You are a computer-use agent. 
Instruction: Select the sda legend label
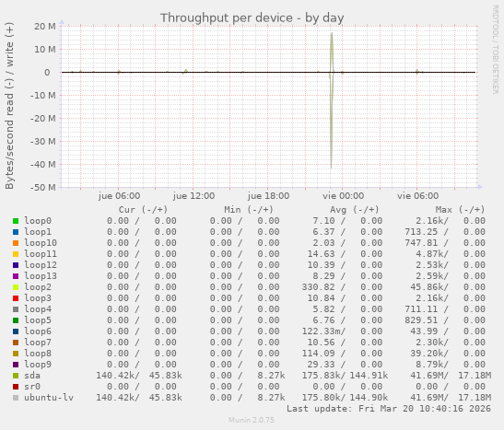tap(32, 376)
